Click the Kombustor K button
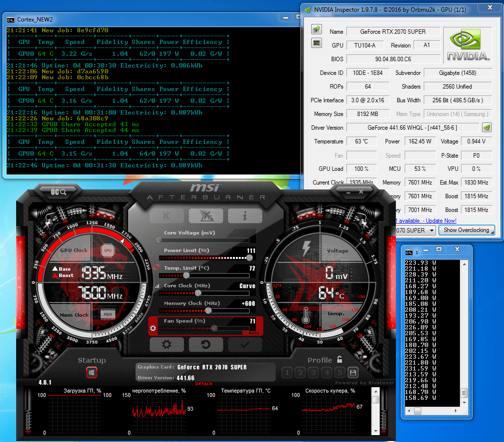This screenshot has width=504, height=442. pyautogui.click(x=166, y=216)
